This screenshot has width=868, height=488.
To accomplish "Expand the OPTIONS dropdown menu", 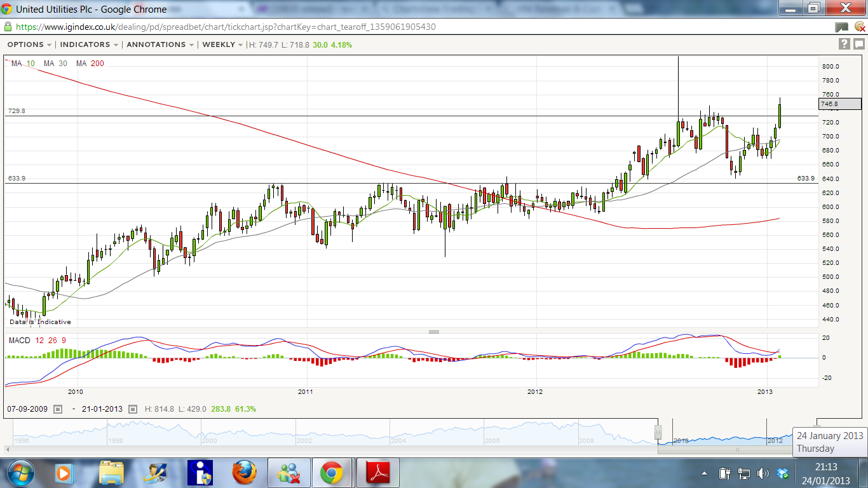I will (29, 44).
